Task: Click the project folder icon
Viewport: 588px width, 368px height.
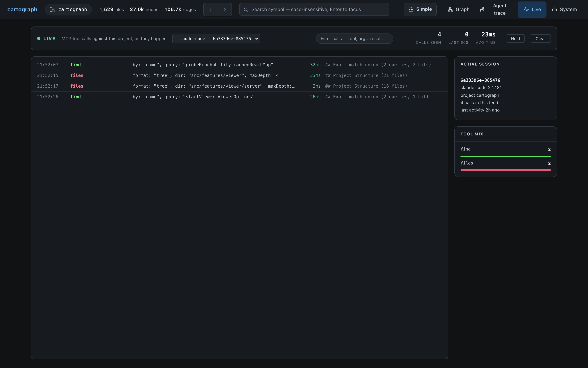Action: click(x=53, y=10)
